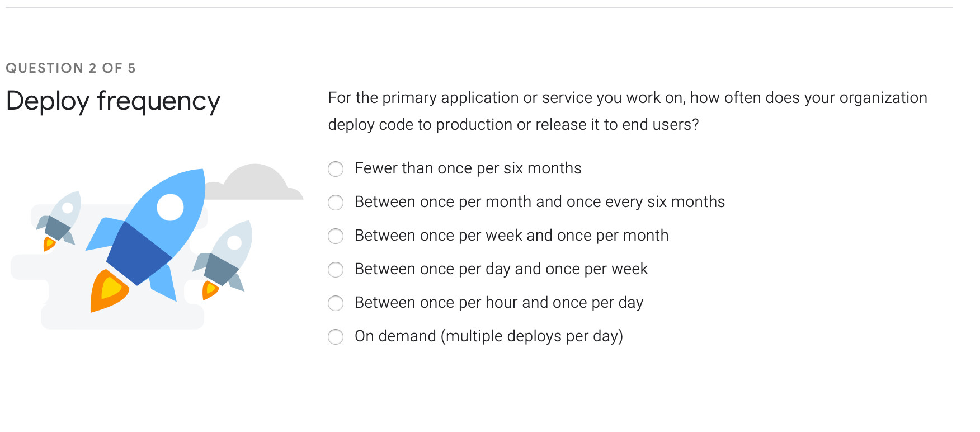Choose 'Between once per hour and once per day' radio
Image resolution: width=980 pixels, height=432 pixels.
tap(336, 303)
